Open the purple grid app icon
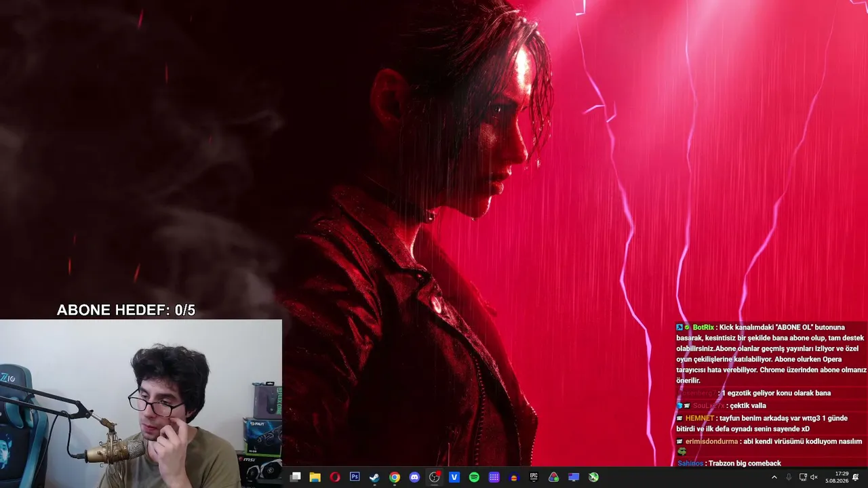868x488 pixels. coord(494,477)
